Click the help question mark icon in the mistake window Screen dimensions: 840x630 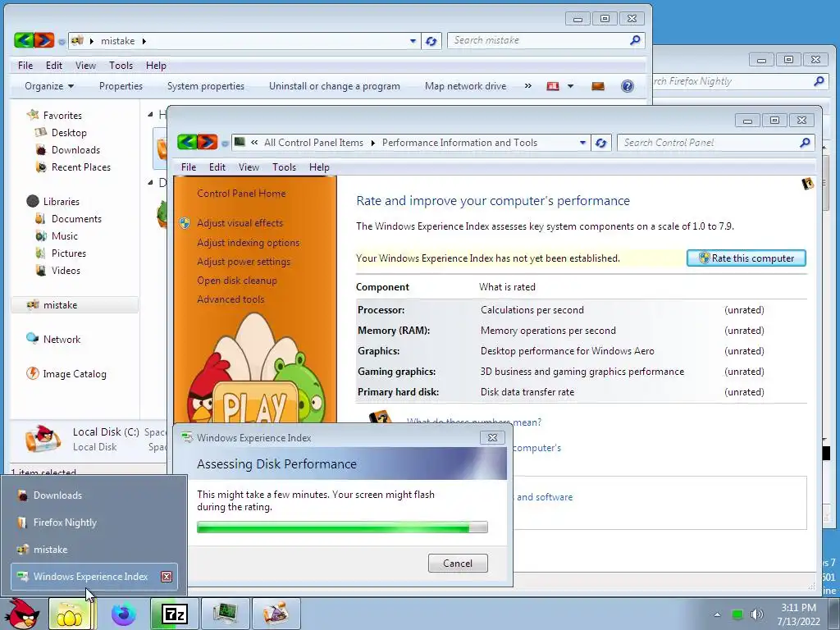click(628, 86)
